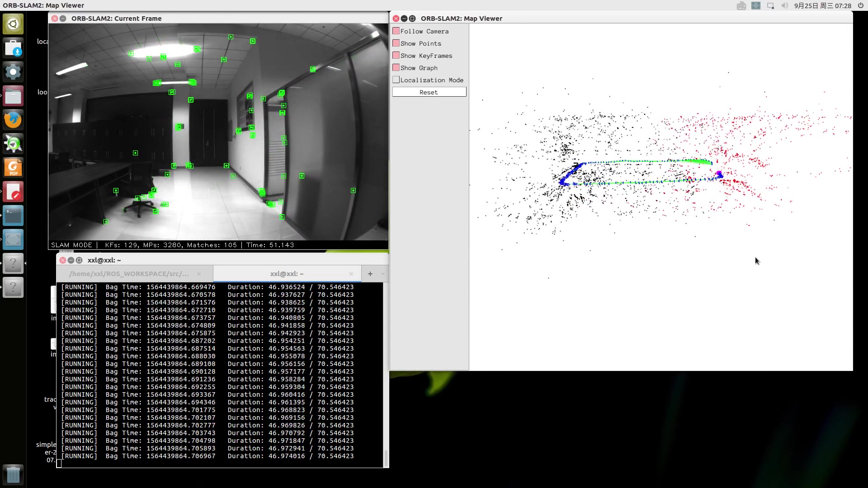
Task: Click the power icon in top bar
Action: pos(860,5)
